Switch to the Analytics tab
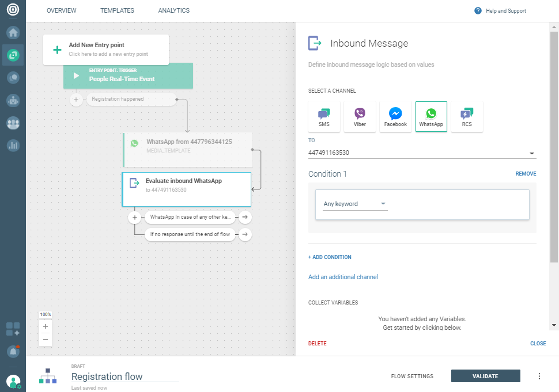This screenshot has height=392, width=559. pyautogui.click(x=173, y=10)
